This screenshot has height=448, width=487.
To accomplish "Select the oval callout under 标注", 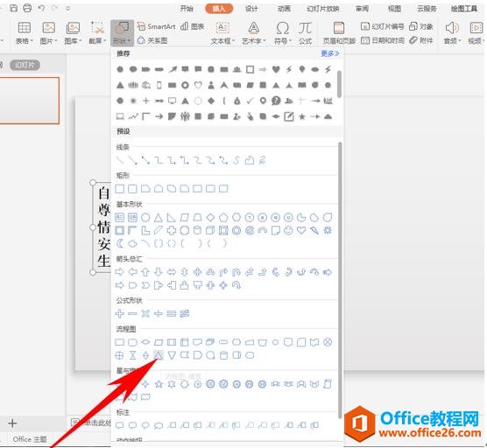I will tap(145, 425).
